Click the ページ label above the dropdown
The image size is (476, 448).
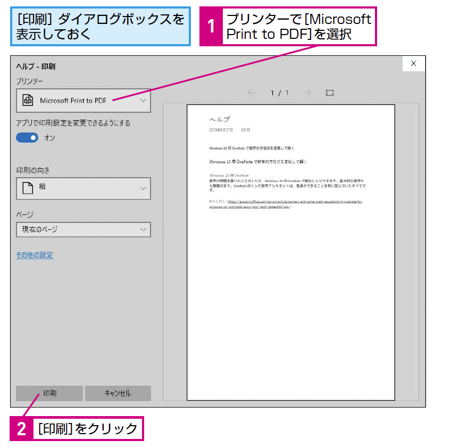pyautogui.click(x=24, y=215)
